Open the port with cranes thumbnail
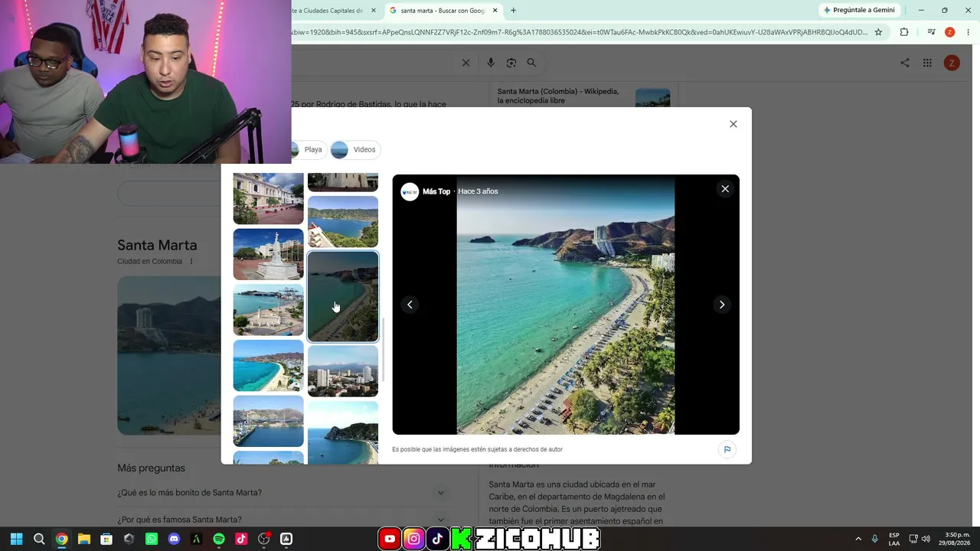This screenshot has height=551, width=980. (268, 310)
